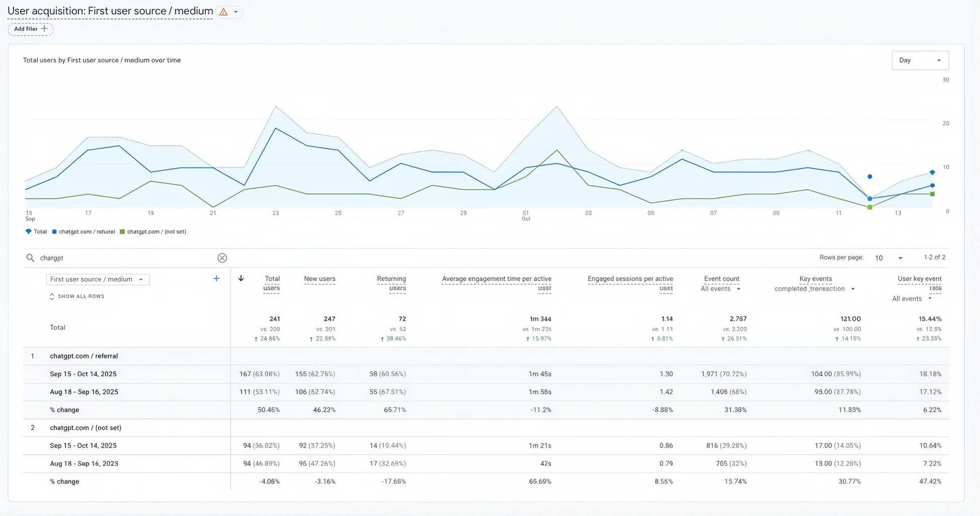Sort by the New users column header
Viewport: 980px width, 516px height.
[x=319, y=279]
